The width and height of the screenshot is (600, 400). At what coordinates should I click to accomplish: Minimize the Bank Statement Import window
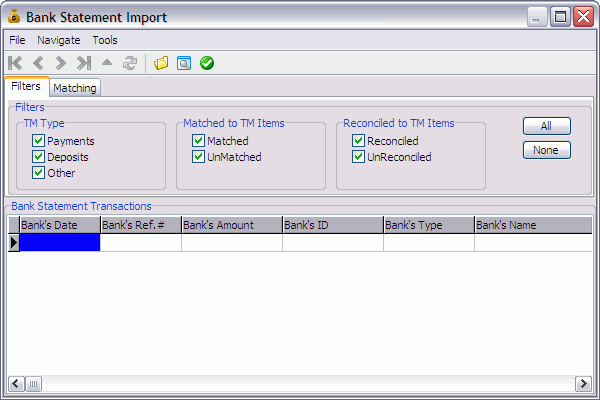click(x=536, y=17)
